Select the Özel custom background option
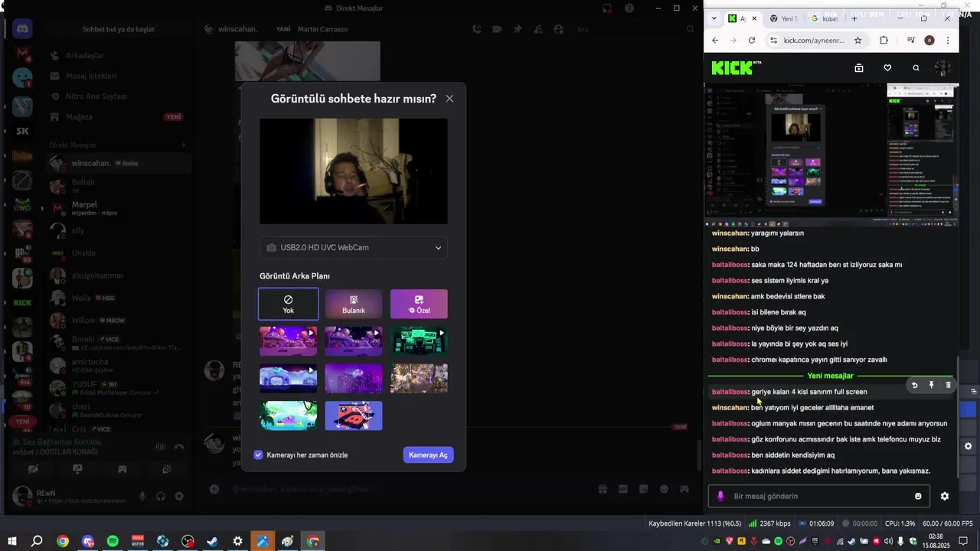980x551 pixels. [419, 304]
